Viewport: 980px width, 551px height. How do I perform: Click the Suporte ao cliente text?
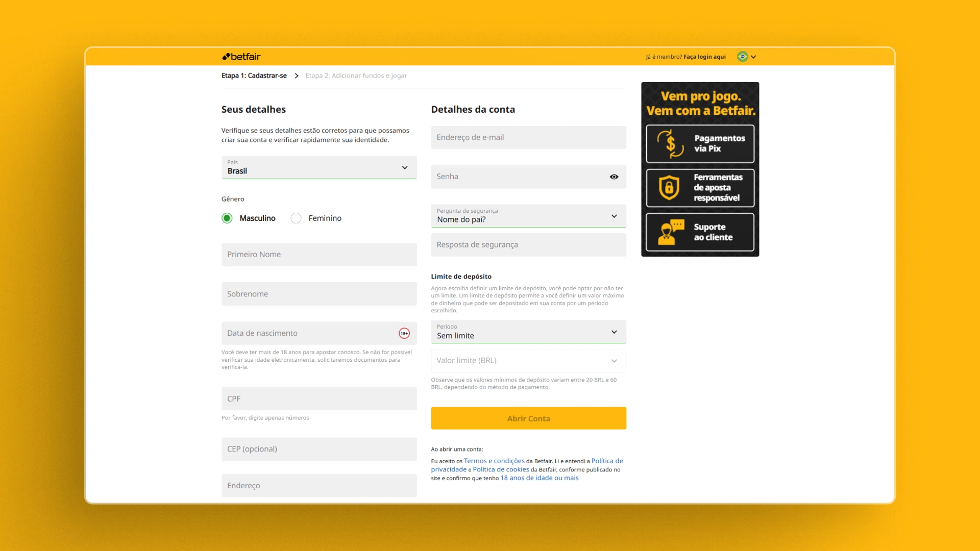tap(713, 232)
